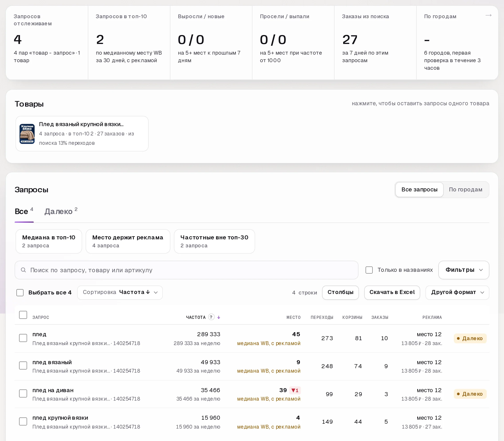
Task: Open the Сортировка Частота dropdown
Action: pyautogui.click(x=120, y=292)
